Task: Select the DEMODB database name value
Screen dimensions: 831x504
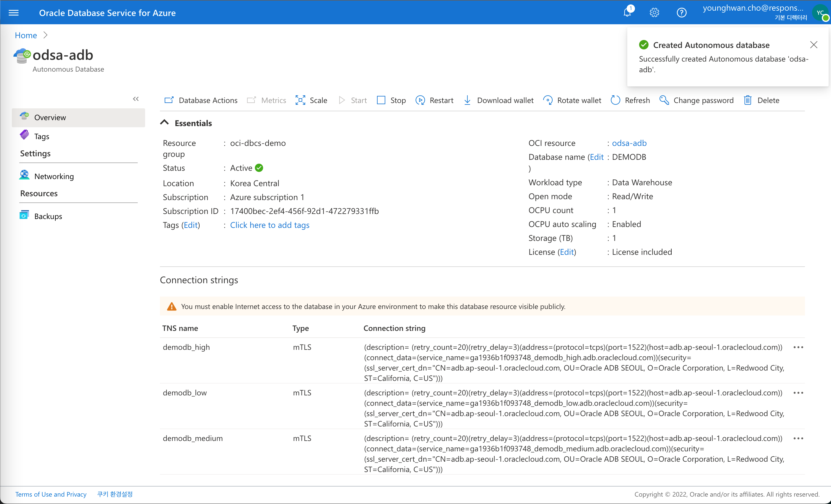Action: point(629,157)
